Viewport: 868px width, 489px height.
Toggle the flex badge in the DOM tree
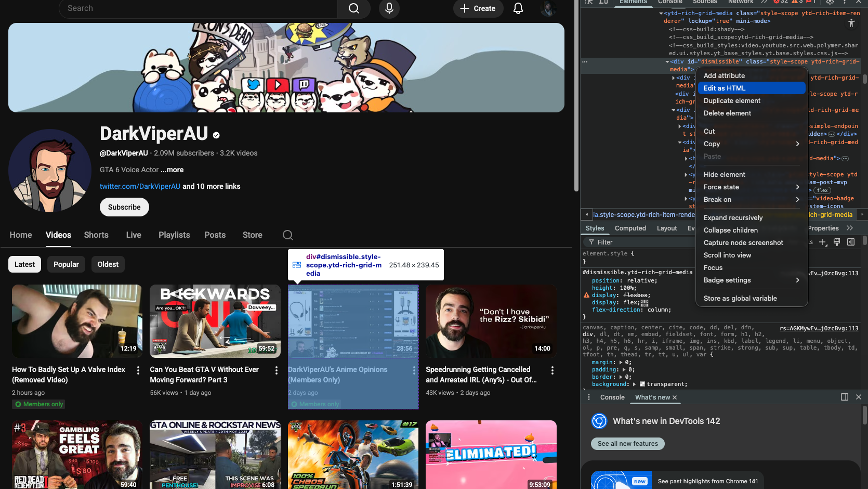point(822,190)
